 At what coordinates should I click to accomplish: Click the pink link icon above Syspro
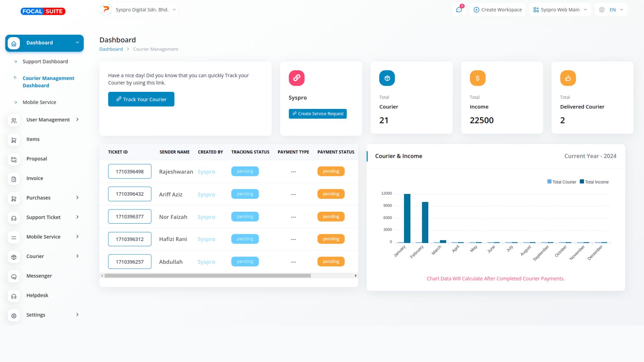click(297, 78)
